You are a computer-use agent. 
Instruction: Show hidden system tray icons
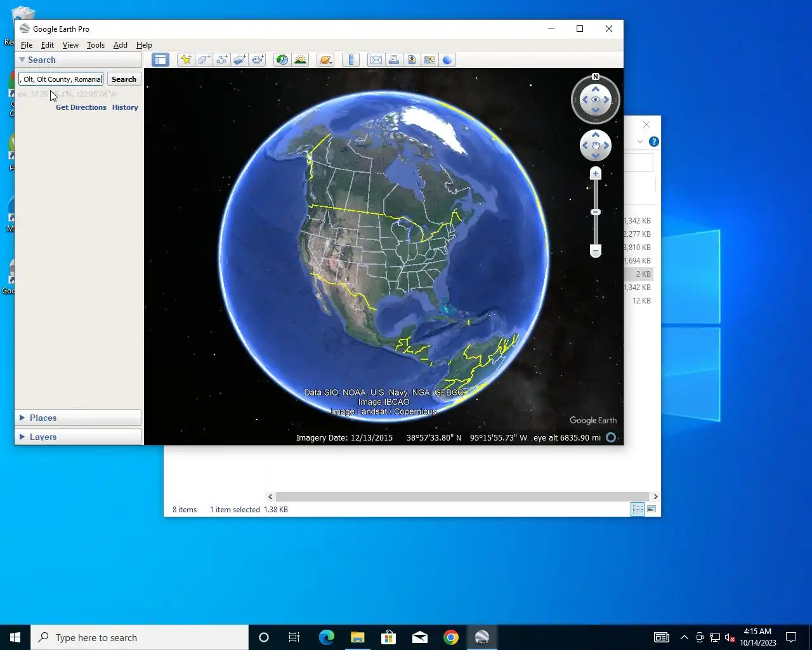tap(684, 637)
